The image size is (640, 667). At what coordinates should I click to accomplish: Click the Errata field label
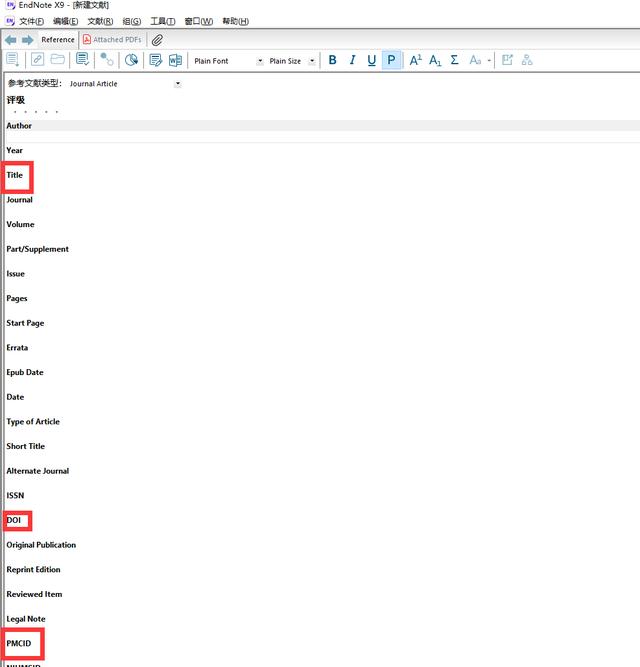17,348
